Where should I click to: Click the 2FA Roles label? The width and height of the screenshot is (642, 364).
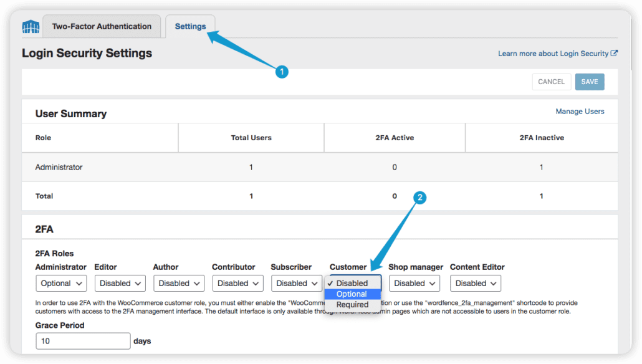pyautogui.click(x=54, y=254)
